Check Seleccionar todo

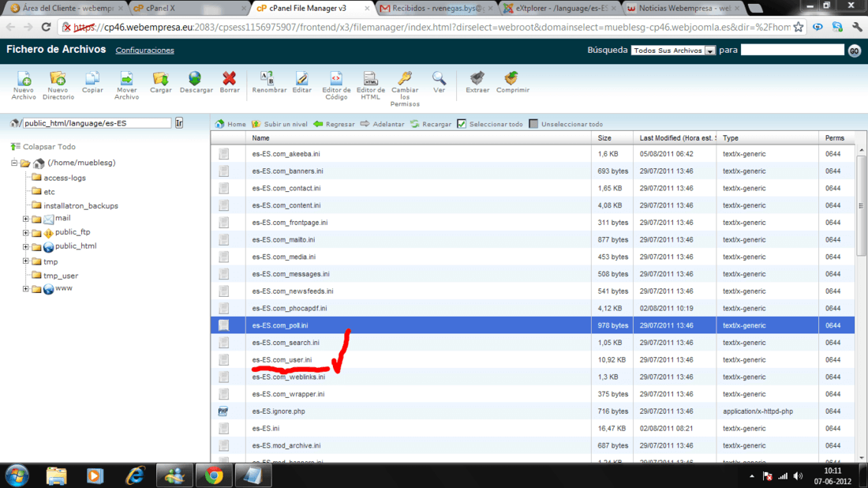click(x=462, y=124)
